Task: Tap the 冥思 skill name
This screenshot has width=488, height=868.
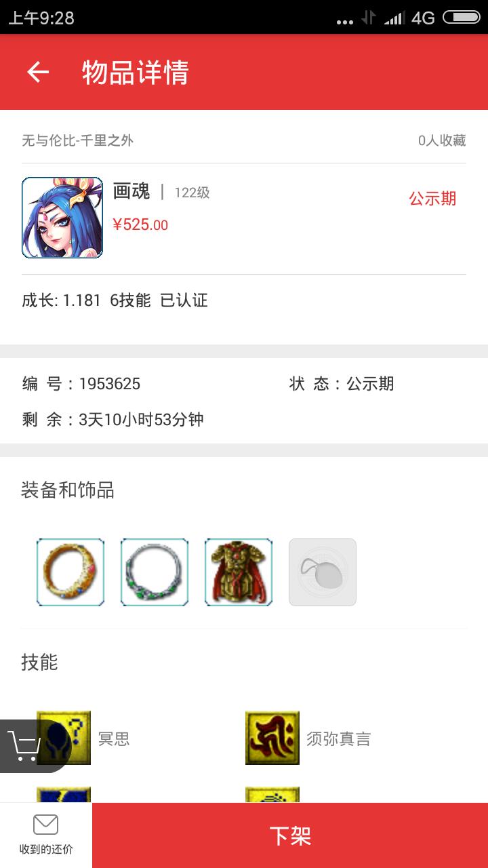Action: click(x=114, y=738)
